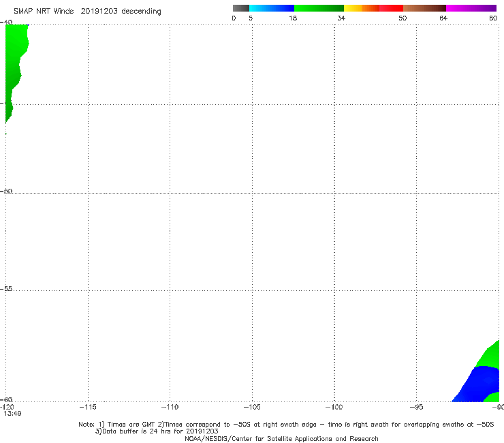Screen dimensions: 504x443
Task: Click the blue wind patch at lower right
Action: tap(479, 384)
